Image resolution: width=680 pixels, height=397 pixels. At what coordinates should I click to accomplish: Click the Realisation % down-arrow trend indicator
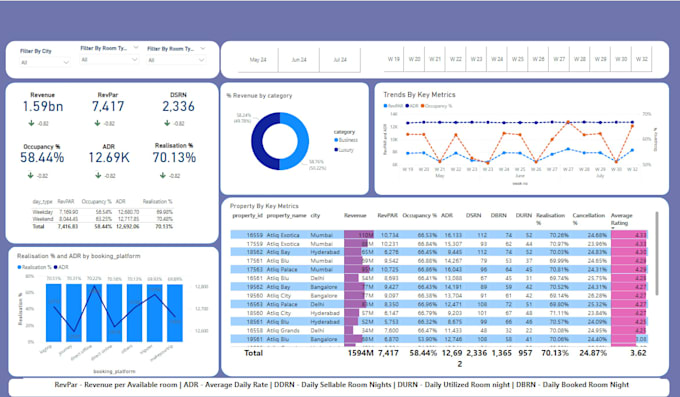click(163, 175)
